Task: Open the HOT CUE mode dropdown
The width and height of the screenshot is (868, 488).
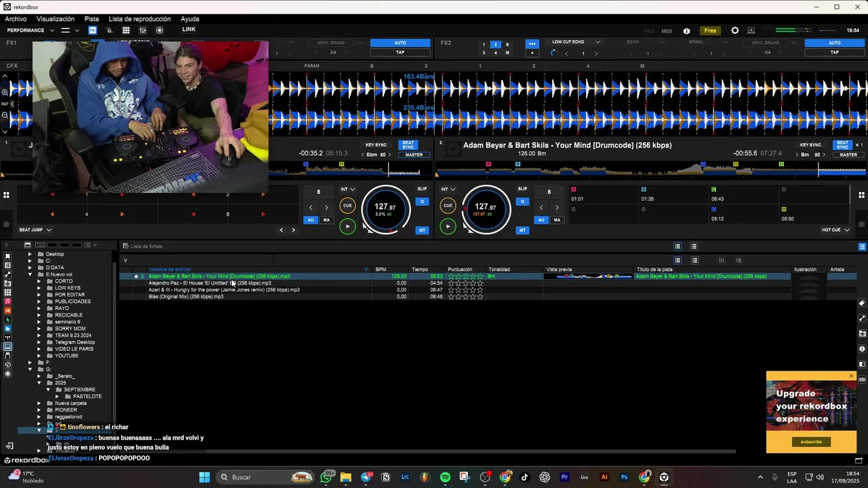Action: coord(835,230)
